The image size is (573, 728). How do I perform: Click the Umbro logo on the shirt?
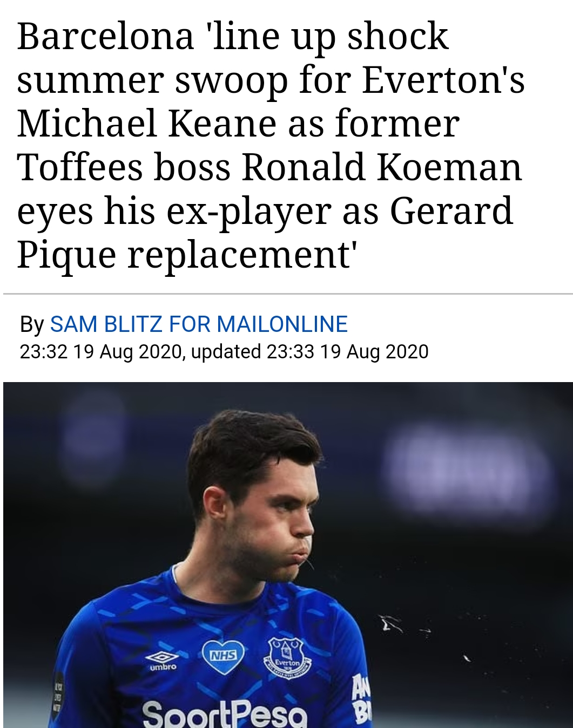click(x=162, y=659)
